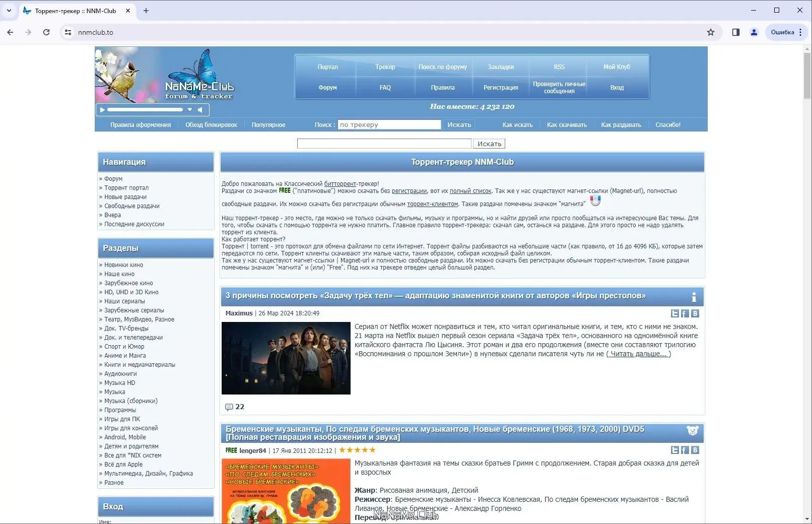The width and height of the screenshot is (812, 524).
Task: Click the Искать button below the header
Action: click(x=489, y=144)
